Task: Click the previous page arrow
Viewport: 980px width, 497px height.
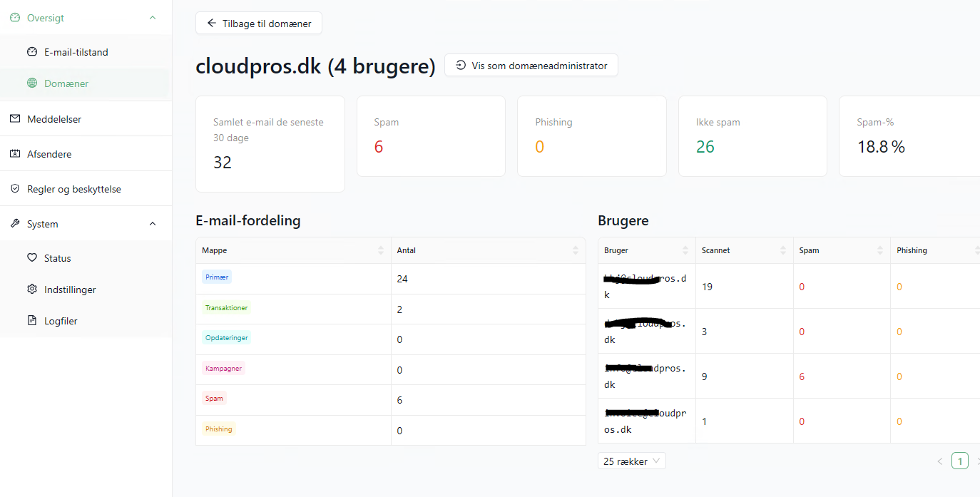Action: click(x=940, y=461)
